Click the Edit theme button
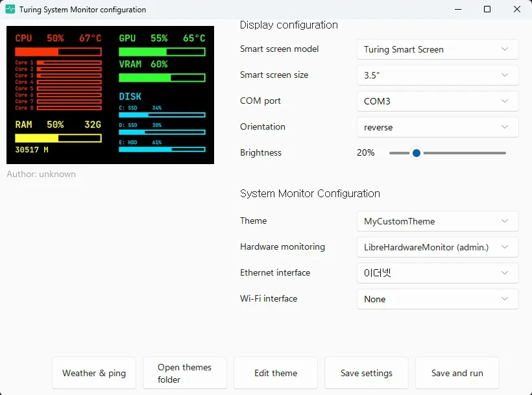Screen dimensions: 532x395 point(276,373)
